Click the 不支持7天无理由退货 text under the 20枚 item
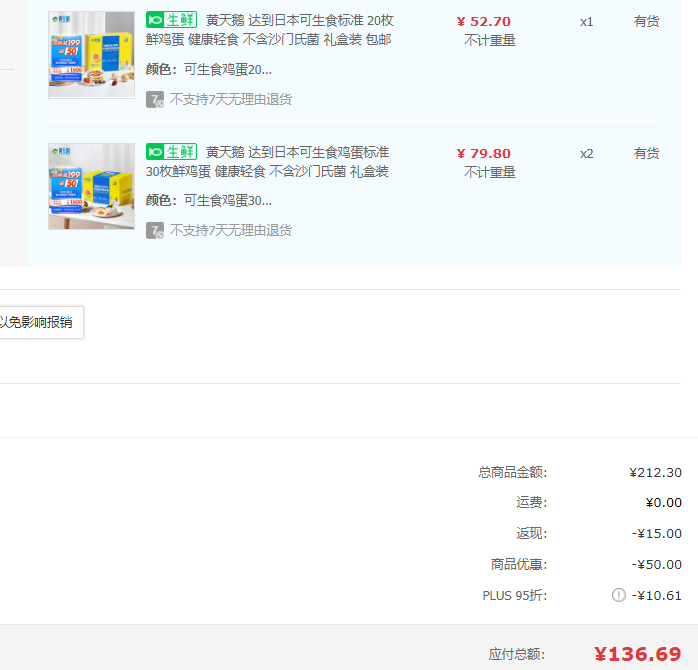 coord(231,99)
